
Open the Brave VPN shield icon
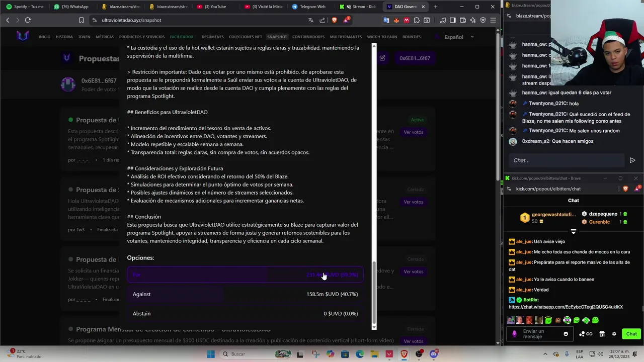(x=483, y=20)
